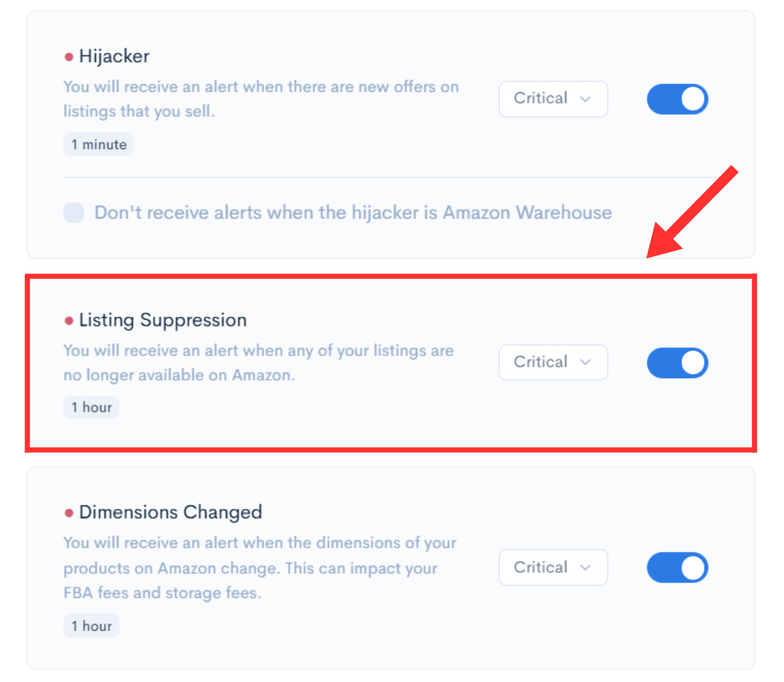
Task: Check the Amazon Warehouse hijacker exclusion box
Action: click(74, 213)
